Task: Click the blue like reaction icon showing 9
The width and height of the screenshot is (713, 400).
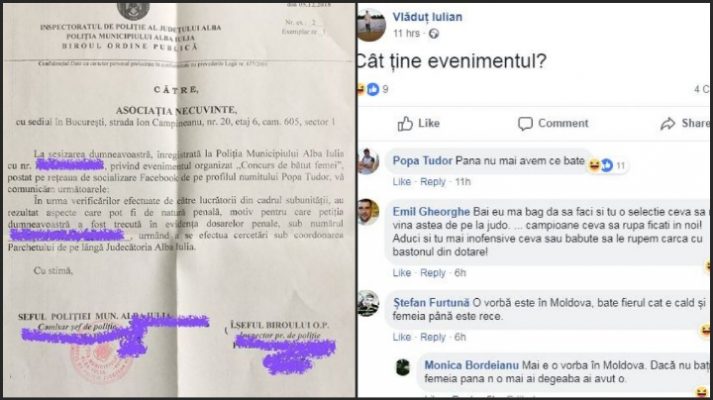Action: tap(372, 89)
